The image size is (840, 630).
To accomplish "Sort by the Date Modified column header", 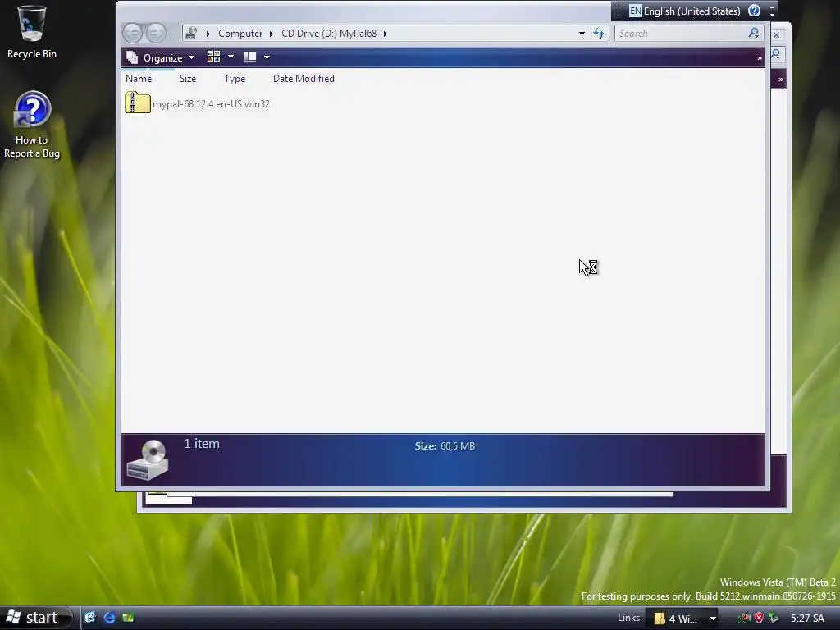I will (x=304, y=79).
